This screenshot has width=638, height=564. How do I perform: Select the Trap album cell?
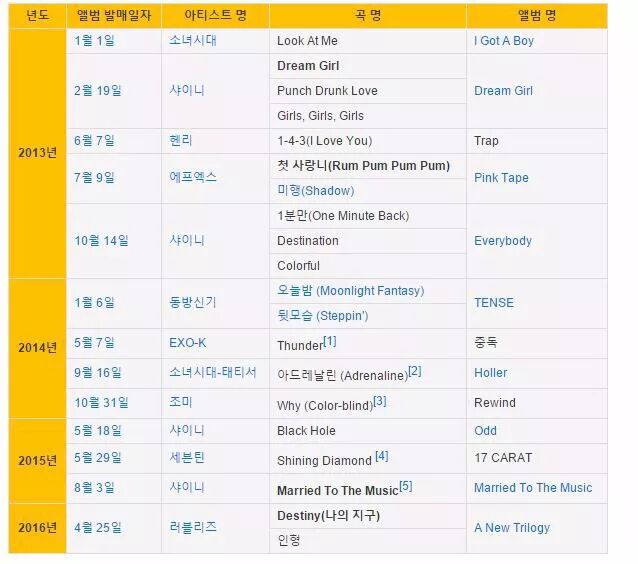coord(537,141)
